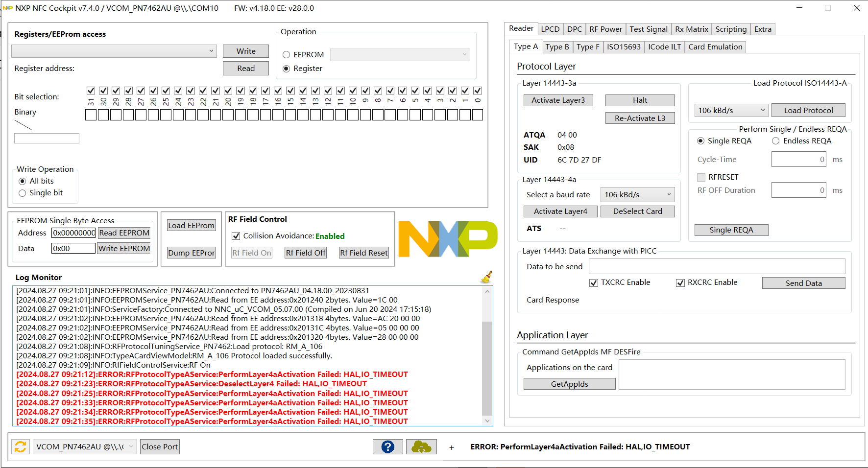The width and height of the screenshot is (868, 468).
Task: Disable the TXCRC Enable checkbox
Action: [x=594, y=282]
